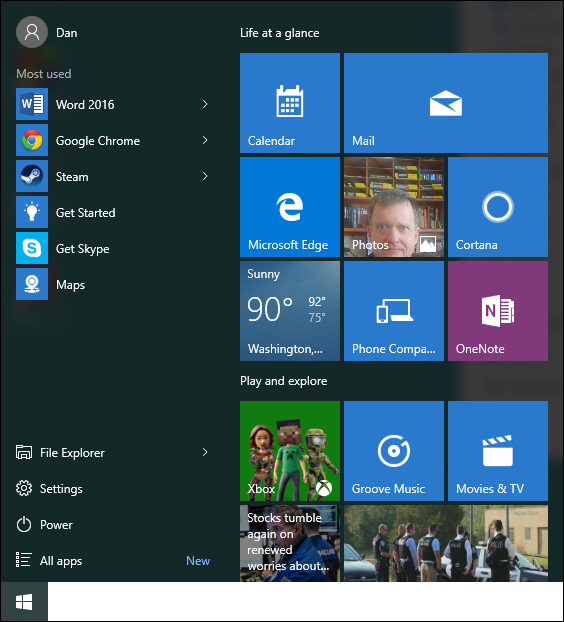Open the Cortana tile

498,207
